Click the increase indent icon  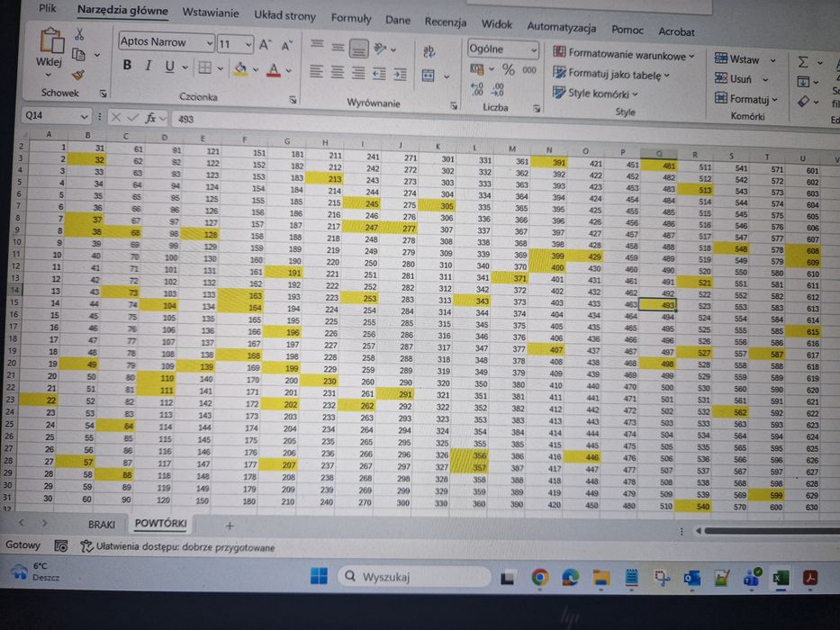400,75
